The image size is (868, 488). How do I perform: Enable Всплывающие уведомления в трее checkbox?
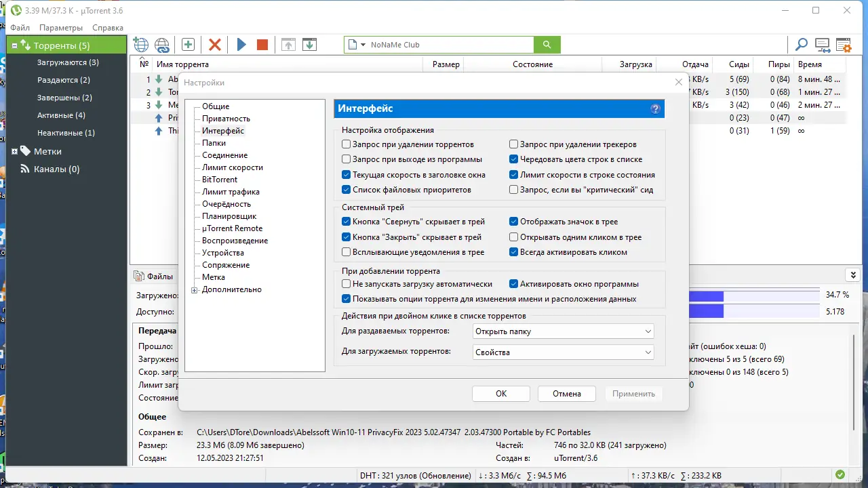pyautogui.click(x=347, y=252)
